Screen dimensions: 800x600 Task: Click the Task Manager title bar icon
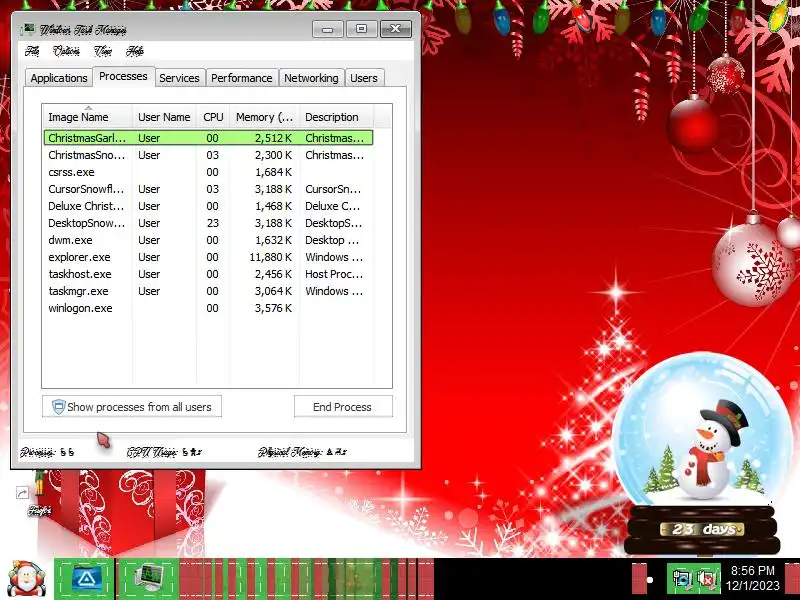tap(27, 29)
